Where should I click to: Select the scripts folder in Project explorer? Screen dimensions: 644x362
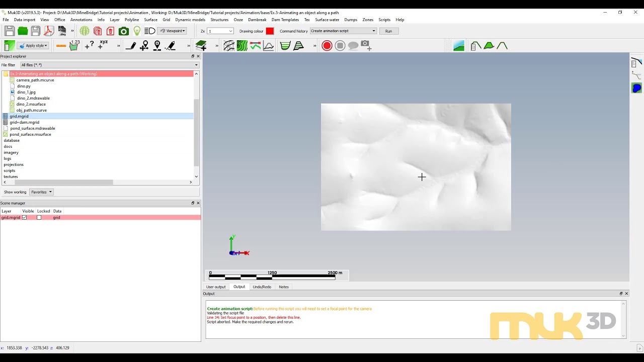click(x=10, y=170)
